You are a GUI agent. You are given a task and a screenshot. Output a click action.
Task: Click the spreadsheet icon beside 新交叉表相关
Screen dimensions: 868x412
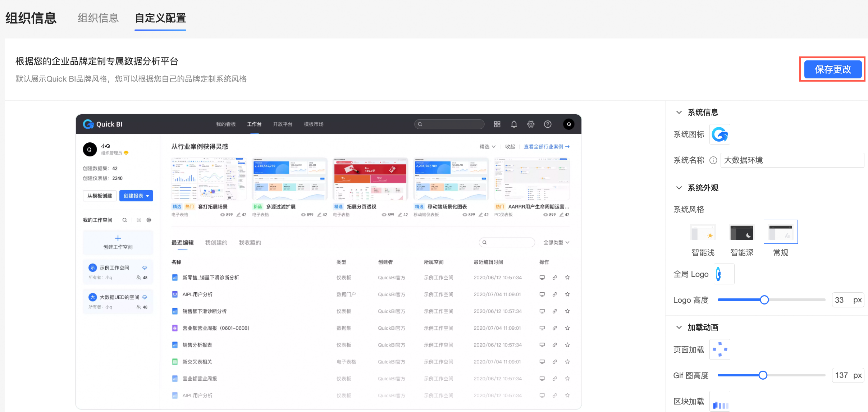pyautogui.click(x=175, y=362)
